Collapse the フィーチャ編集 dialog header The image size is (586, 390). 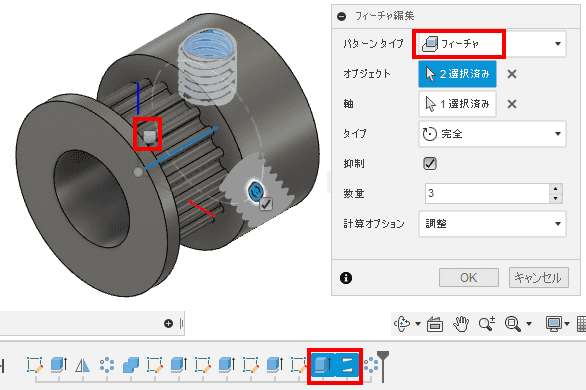341,16
